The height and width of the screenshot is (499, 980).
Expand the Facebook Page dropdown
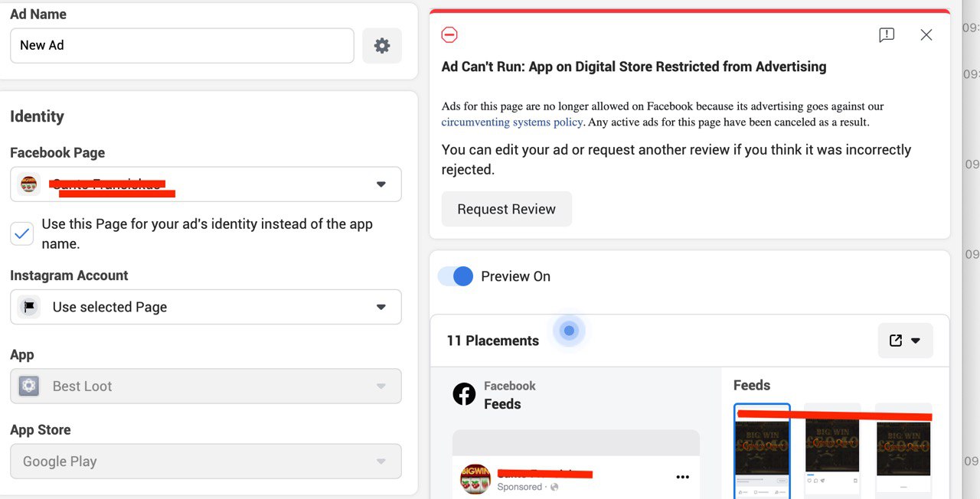[206, 184]
